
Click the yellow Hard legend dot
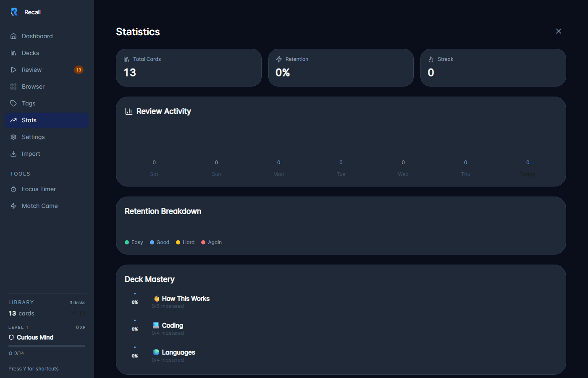(178, 242)
